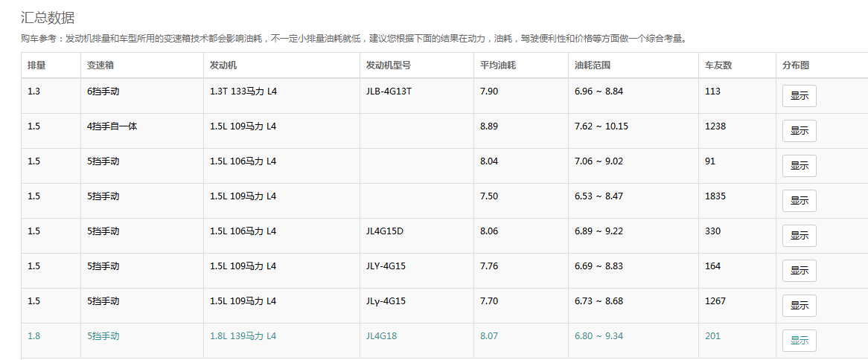Viewport: 868px width, 360px height.
Task: Click owner count 113
Action: (x=712, y=91)
